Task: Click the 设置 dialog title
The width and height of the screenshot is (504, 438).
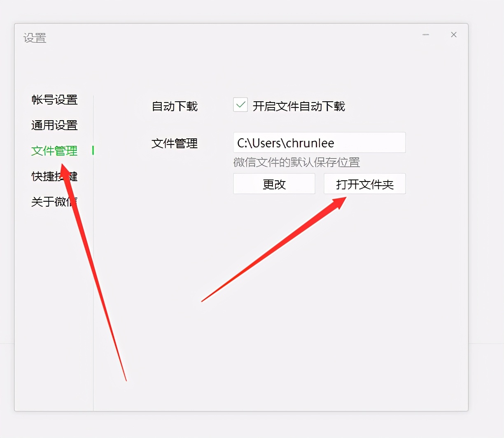Action: click(x=35, y=38)
